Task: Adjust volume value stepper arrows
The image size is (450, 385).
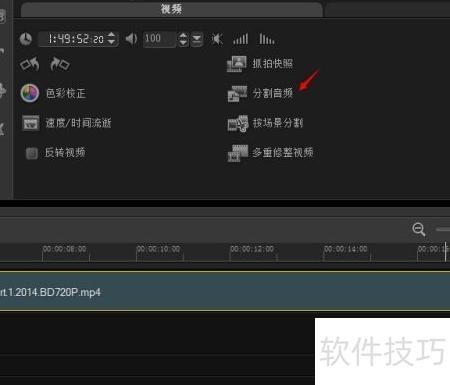Action: [183, 39]
